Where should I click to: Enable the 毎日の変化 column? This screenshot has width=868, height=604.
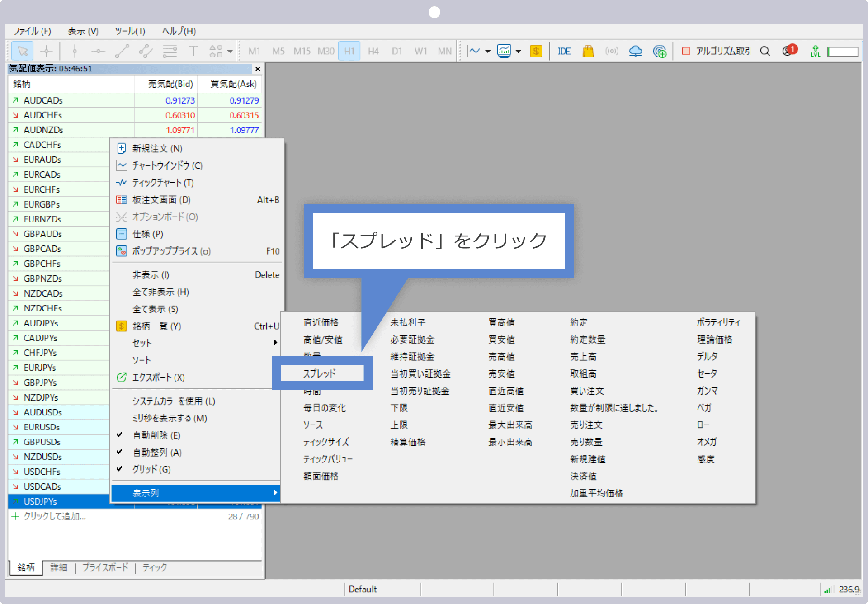click(x=325, y=408)
